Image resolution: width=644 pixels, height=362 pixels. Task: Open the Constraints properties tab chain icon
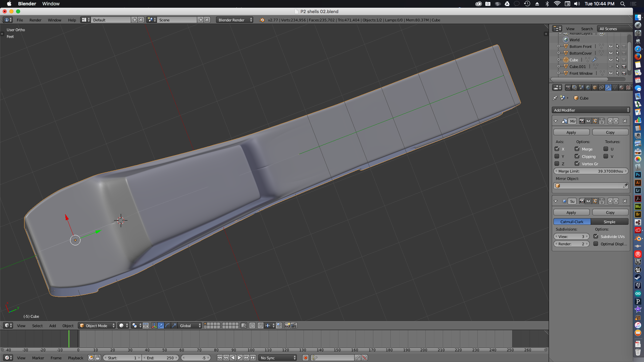pos(601,87)
